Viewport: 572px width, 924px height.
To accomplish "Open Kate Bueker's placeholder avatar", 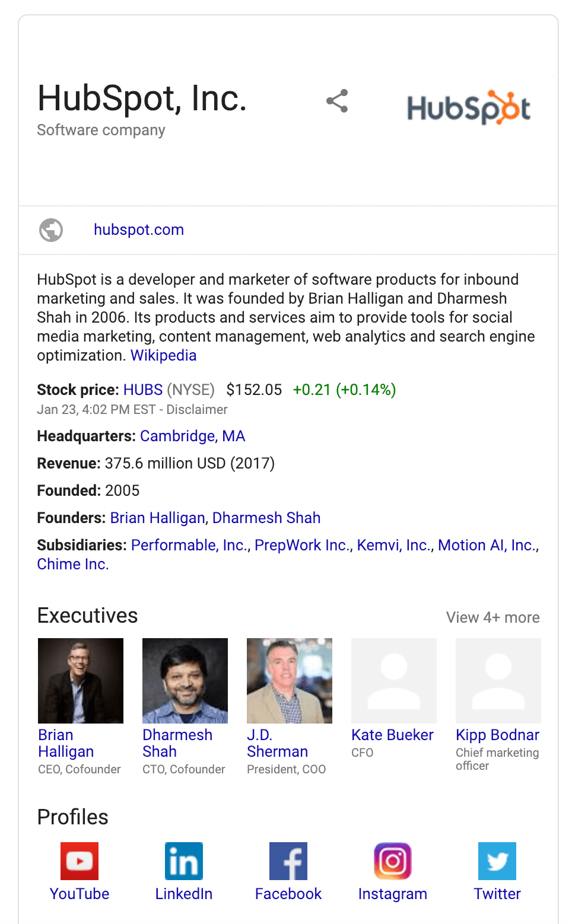I will tap(394, 681).
